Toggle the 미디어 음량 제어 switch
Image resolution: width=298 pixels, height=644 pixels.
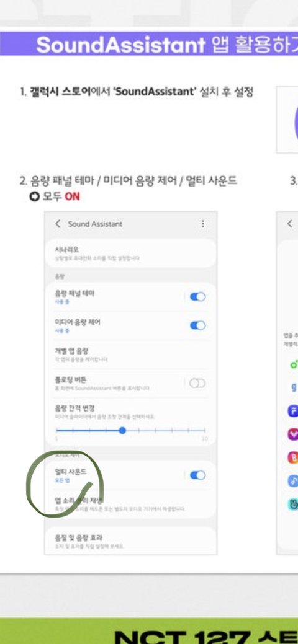click(197, 325)
